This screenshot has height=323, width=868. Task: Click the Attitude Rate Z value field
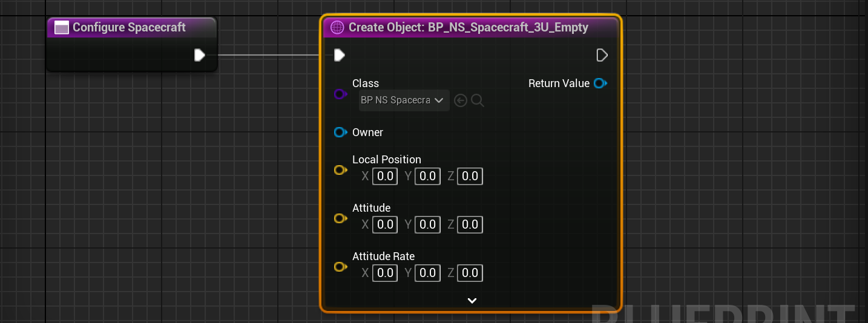tap(470, 273)
